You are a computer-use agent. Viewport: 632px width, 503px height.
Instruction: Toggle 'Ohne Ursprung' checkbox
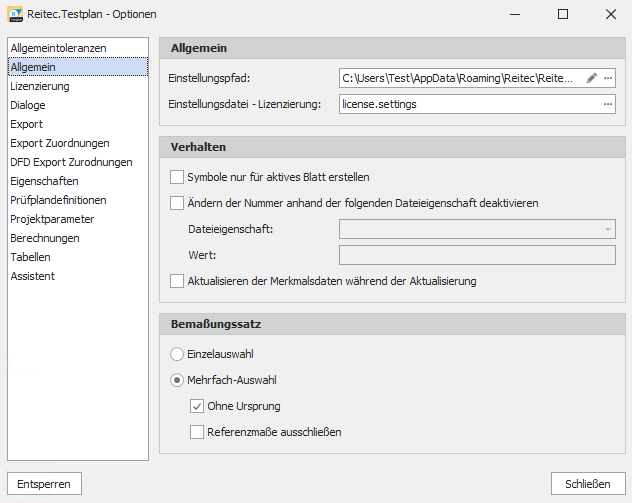tap(197, 406)
